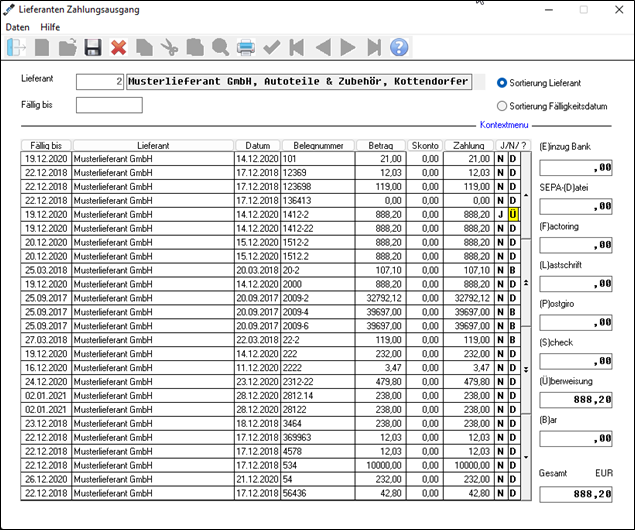Open the Hilfe menu

click(50, 27)
